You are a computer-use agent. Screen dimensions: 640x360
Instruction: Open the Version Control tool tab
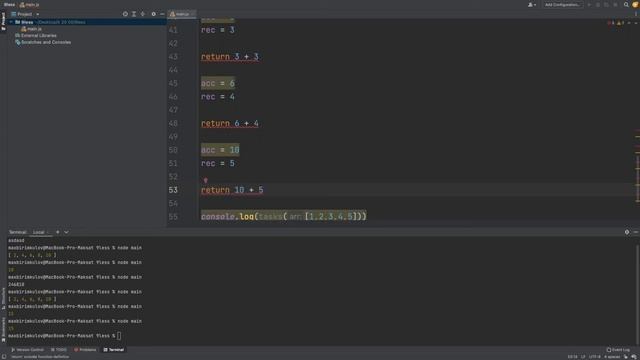[27, 349]
